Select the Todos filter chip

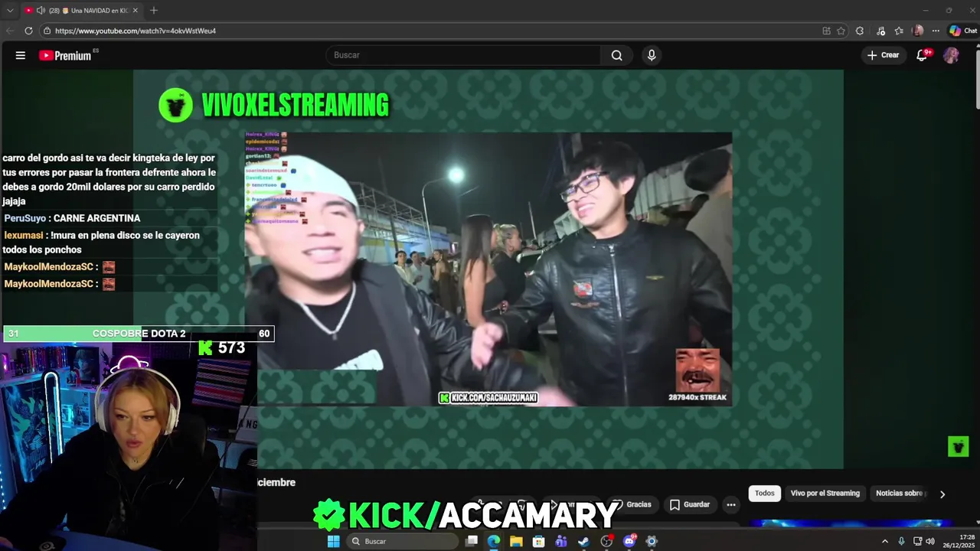[x=765, y=493]
